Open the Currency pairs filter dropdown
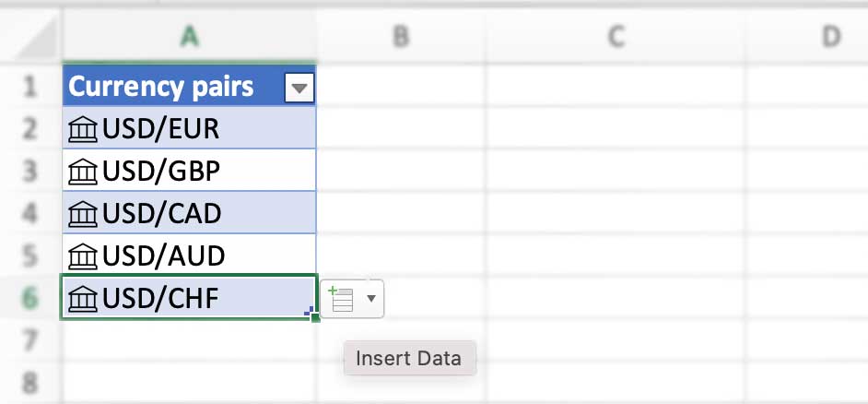The image size is (868, 404). [300, 88]
